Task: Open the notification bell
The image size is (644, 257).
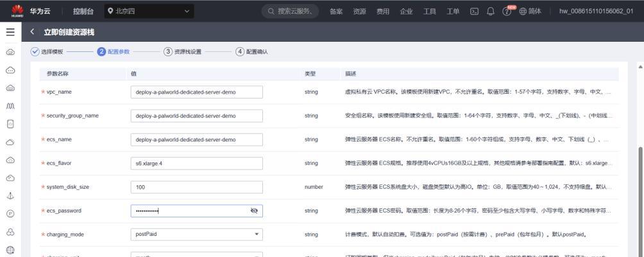Action: click(x=491, y=12)
